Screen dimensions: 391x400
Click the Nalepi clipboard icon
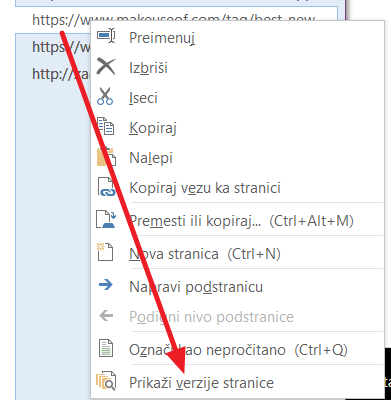tap(106, 156)
